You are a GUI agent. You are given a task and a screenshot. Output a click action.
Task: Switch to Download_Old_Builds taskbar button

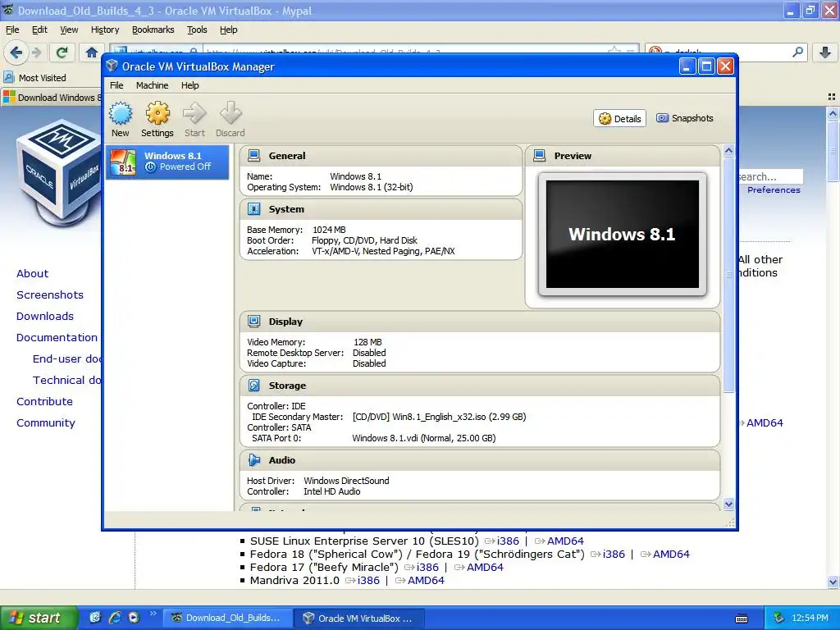228,619
